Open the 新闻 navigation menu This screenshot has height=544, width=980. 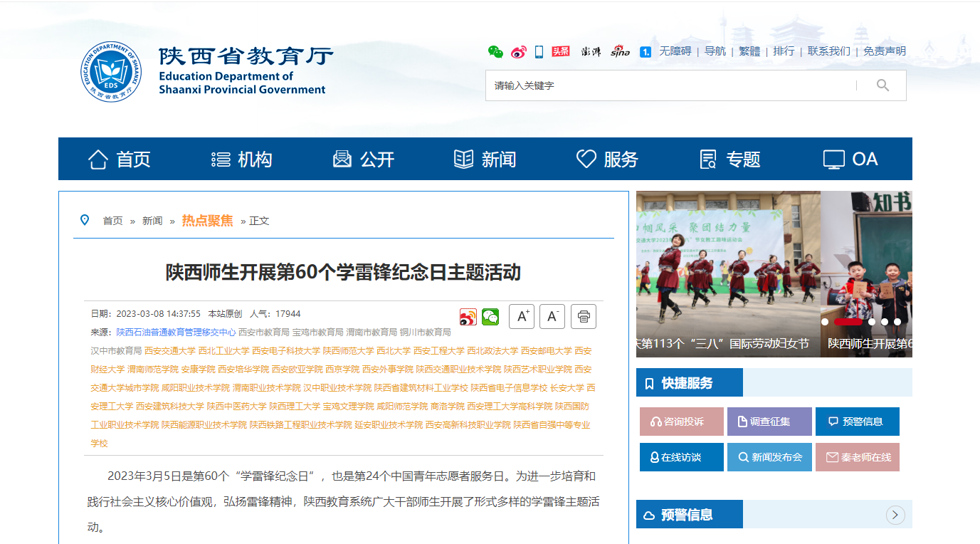[x=485, y=159]
